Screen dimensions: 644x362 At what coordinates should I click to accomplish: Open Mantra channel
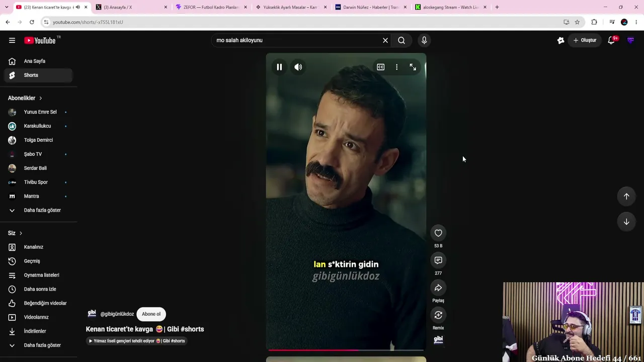38,197
